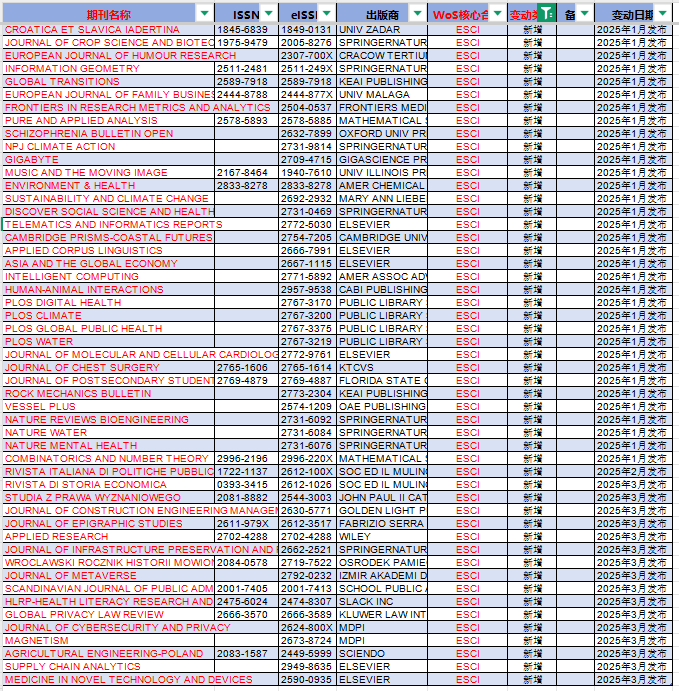The image size is (679, 691).
Task: Select cell VESSEL PLUS
Action: tap(108, 407)
